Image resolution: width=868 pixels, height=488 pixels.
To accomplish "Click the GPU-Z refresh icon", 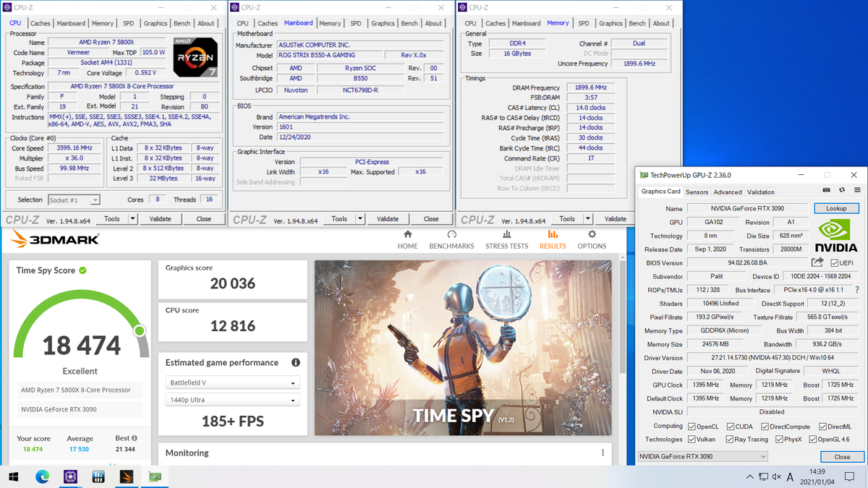I will [842, 192].
